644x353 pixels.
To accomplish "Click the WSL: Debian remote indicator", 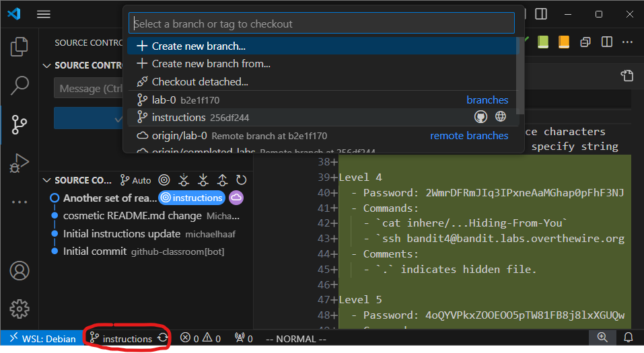I will pyautogui.click(x=39, y=338).
